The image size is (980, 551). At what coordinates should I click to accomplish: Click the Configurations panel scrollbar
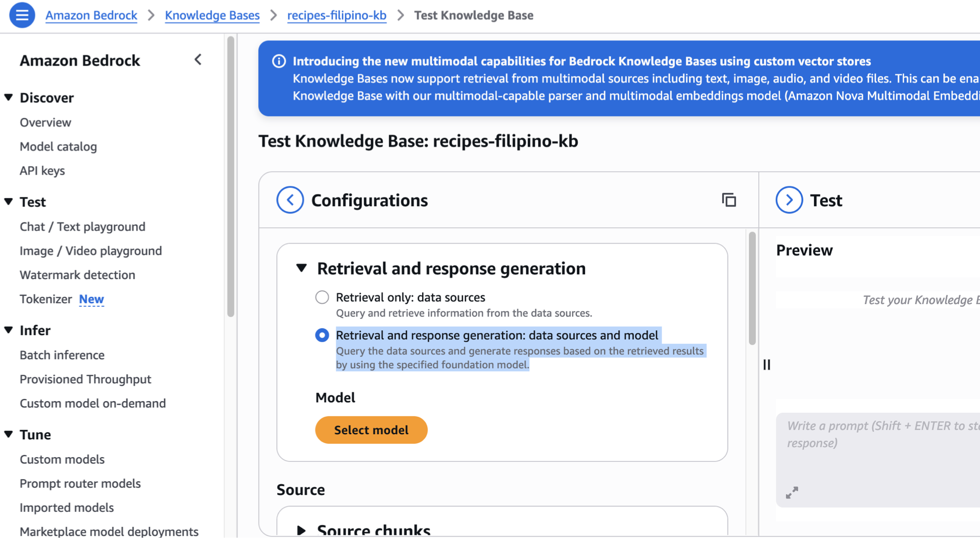(752, 288)
